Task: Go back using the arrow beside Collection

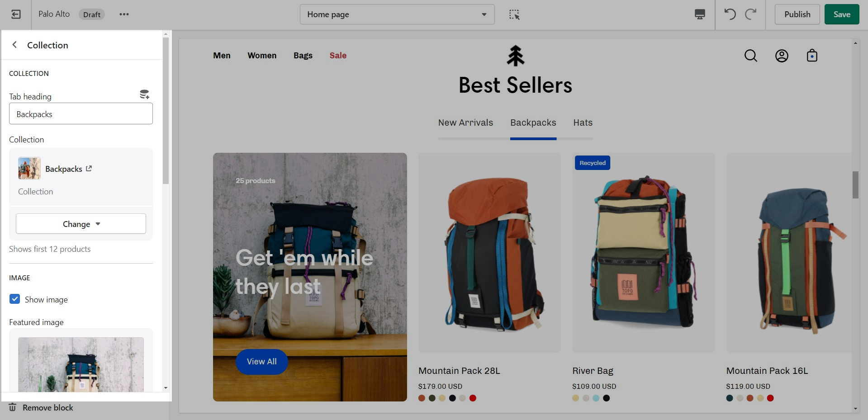Action: (14, 45)
